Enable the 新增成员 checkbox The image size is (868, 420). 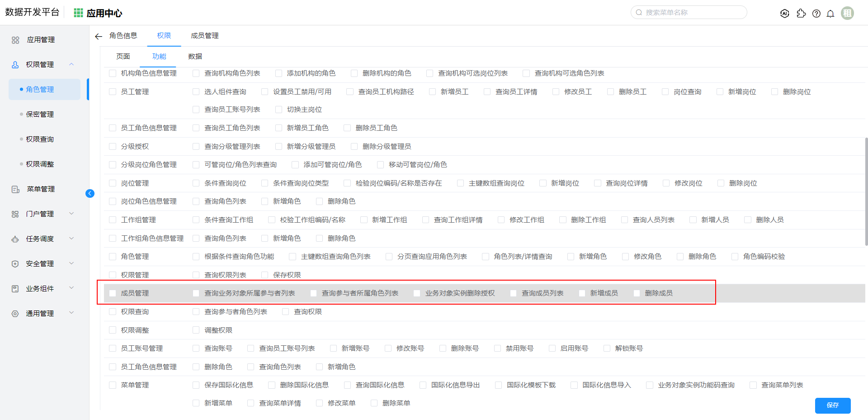coord(582,293)
